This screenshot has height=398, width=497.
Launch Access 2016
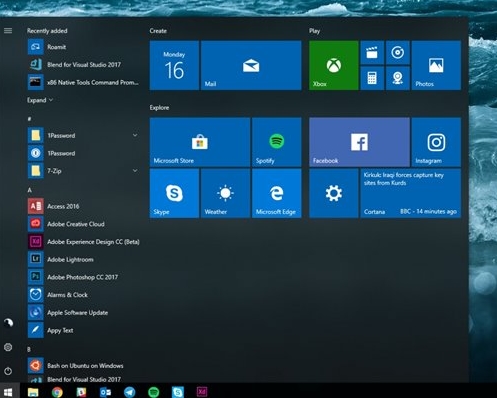tap(83, 206)
